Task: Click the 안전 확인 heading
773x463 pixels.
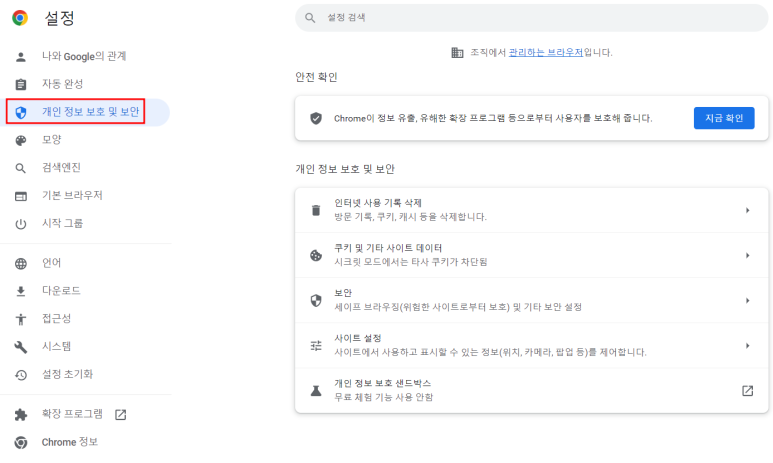Action: click(x=316, y=77)
